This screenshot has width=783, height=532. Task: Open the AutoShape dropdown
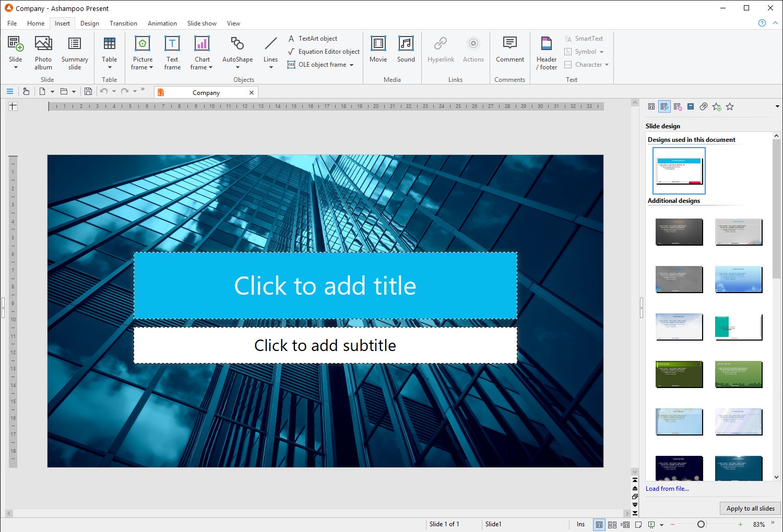238,67
